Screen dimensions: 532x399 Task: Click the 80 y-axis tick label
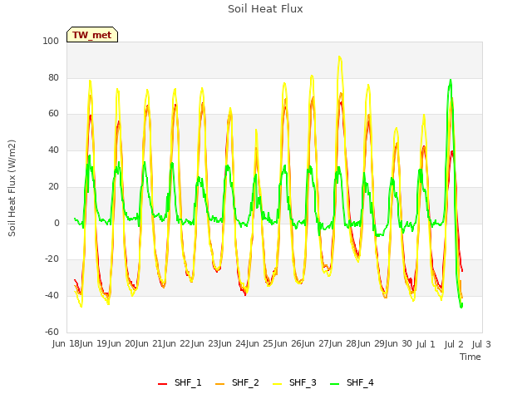[53, 77]
